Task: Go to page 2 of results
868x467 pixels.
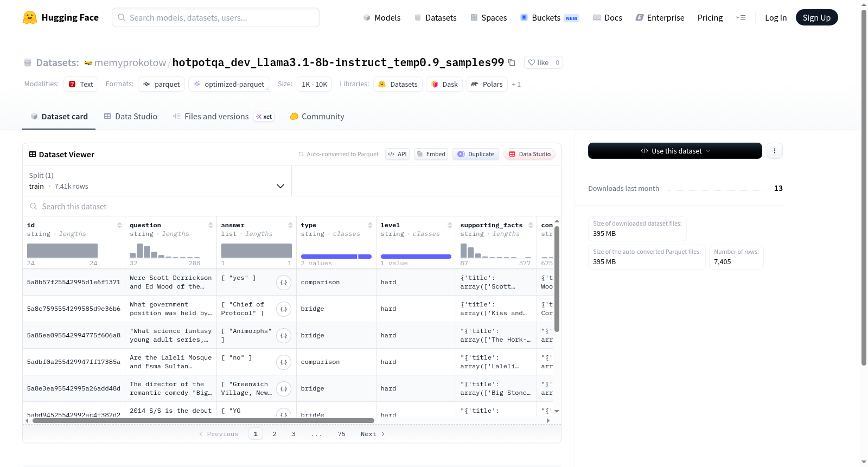Action: click(x=275, y=434)
